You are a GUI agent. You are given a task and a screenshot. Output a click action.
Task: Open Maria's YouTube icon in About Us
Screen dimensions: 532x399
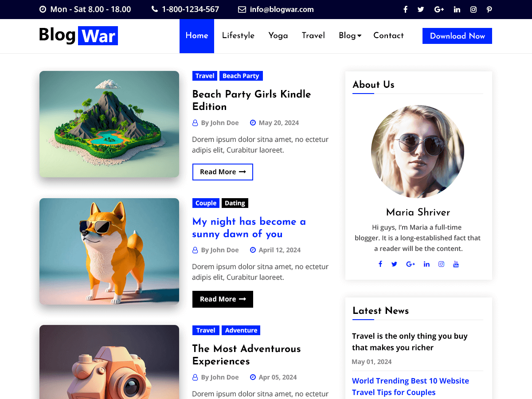coord(456,264)
